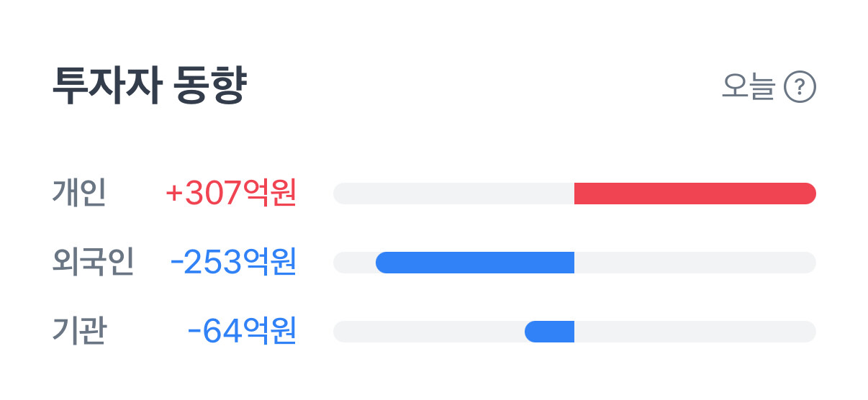
Task: Click the -253억원 net selling amount
Action: pos(233,263)
